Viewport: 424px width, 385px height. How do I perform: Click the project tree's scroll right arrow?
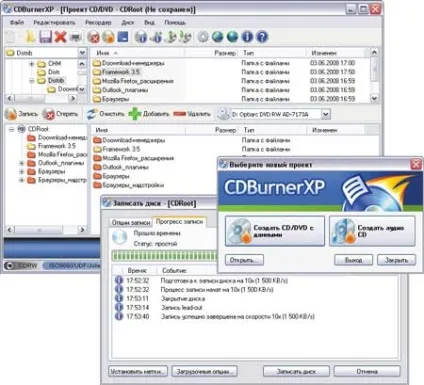pyautogui.click(x=82, y=230)
